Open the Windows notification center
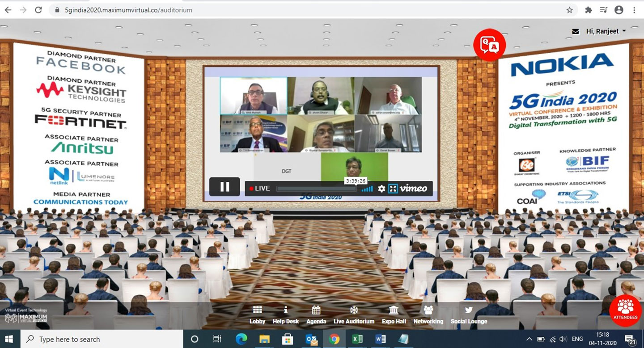 [x=631, y=339]
